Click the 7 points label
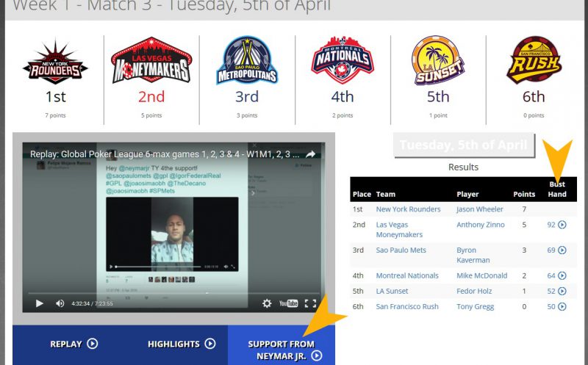The width and height of the screenshot is (588, 365). [x=56, y=115]
